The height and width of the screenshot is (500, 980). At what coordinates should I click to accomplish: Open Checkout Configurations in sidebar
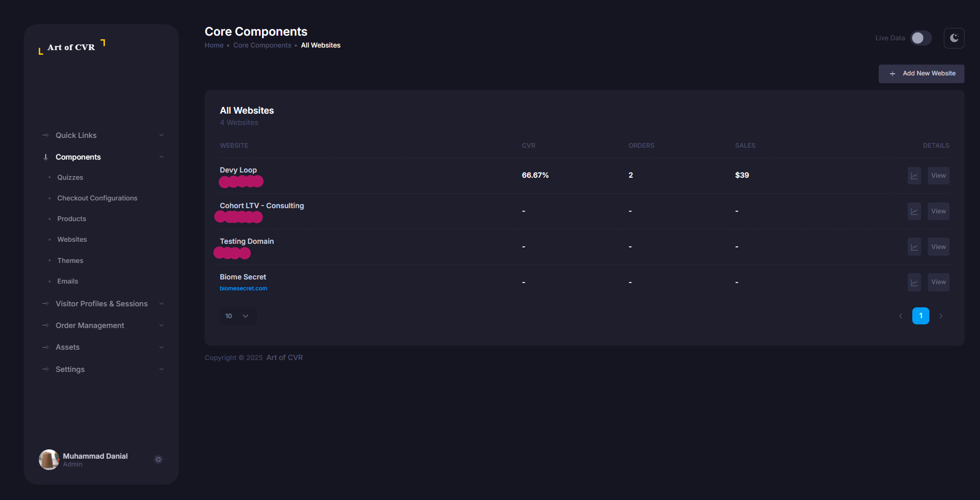(x=97, y=198)
